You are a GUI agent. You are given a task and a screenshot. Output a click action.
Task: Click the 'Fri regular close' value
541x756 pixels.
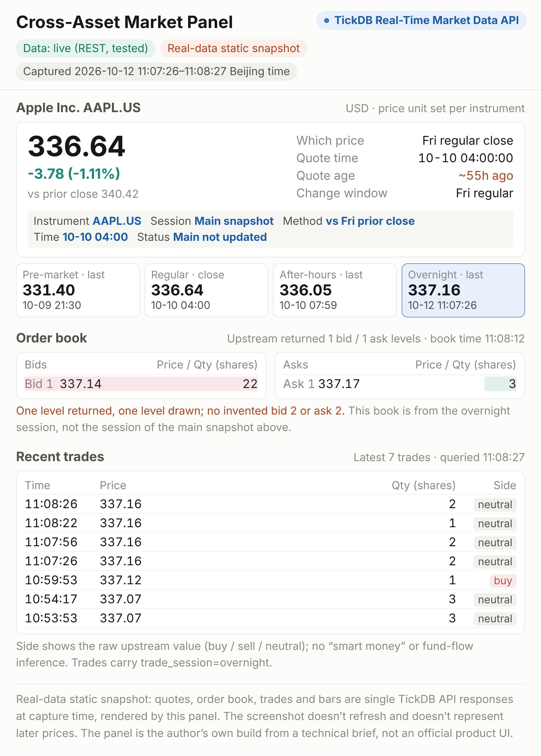point(468,140)
